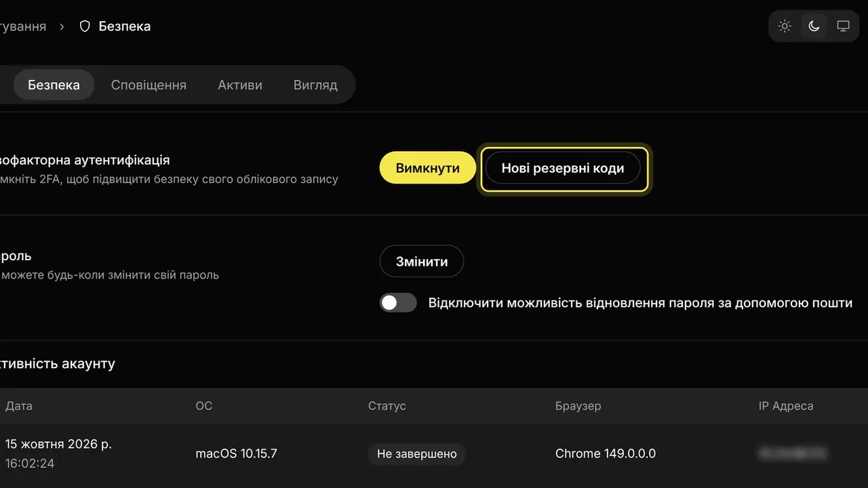The image size is (868, 488).
Task: Switch to light theme sun icon
Action: point(785,26)
